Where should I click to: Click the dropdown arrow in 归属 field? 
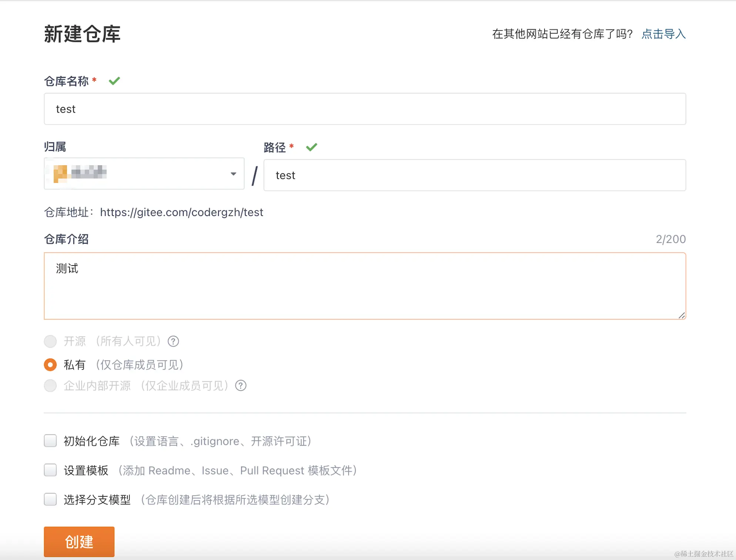pyautogui.click(x=233, y=173)
